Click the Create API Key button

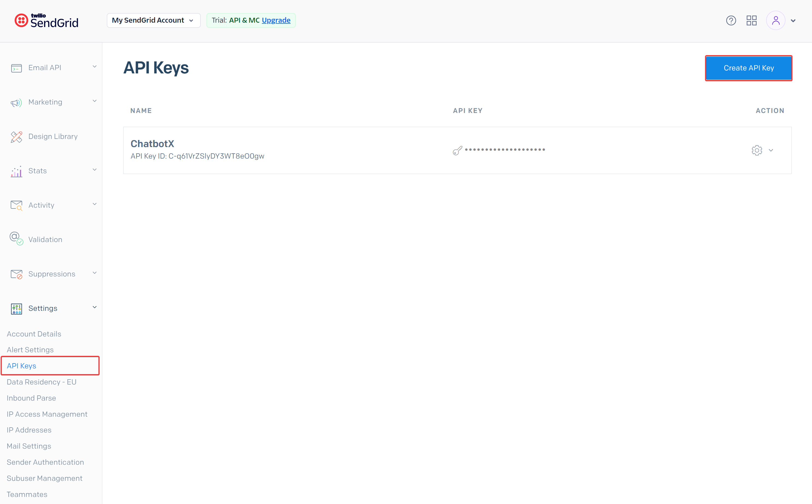[749, 68]
